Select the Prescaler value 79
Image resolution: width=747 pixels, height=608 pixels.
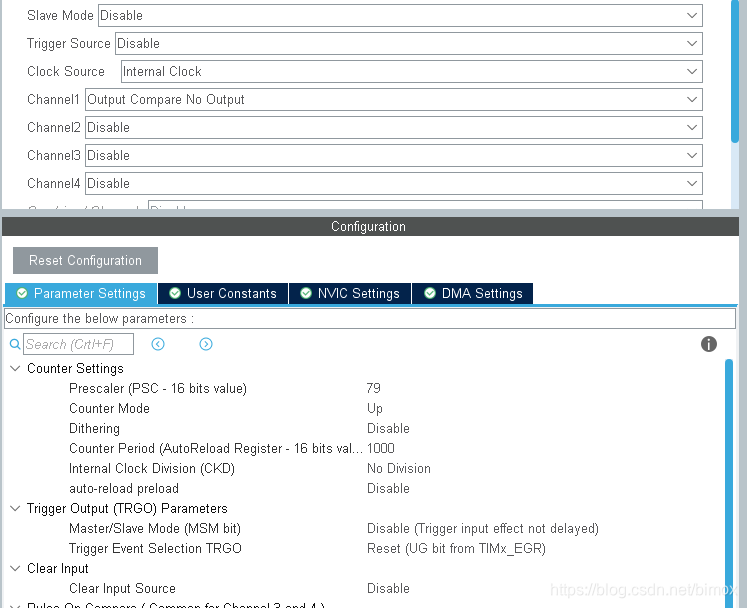(374, 388)
